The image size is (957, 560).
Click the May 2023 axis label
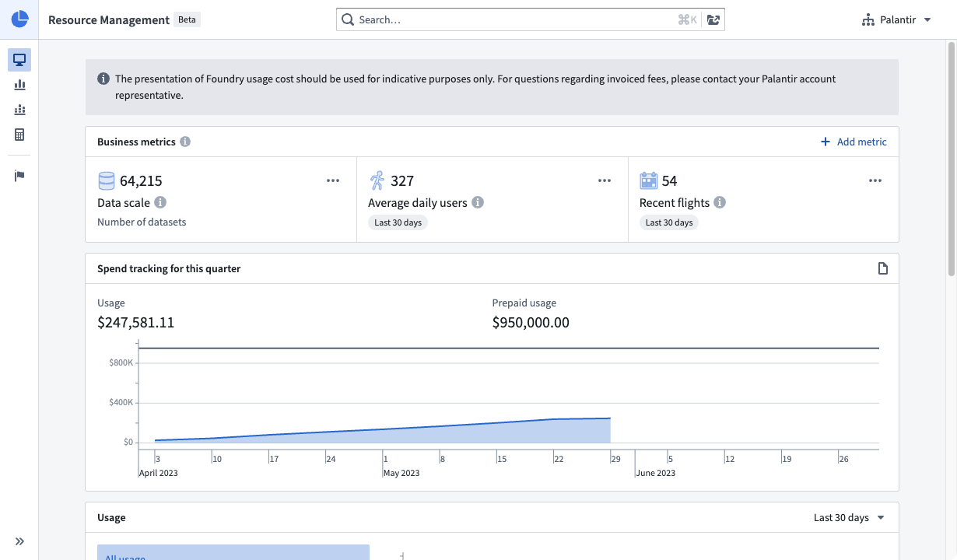401,473
